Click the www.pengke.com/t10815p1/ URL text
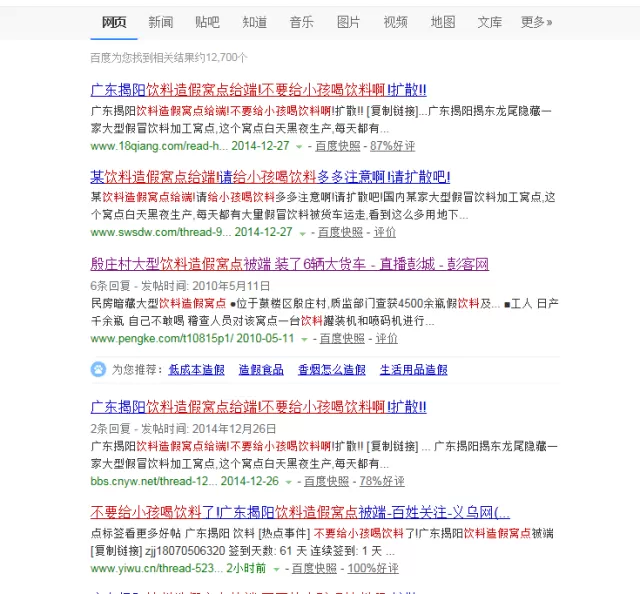This screenshot has width=640, height=594. coord(162,338)
